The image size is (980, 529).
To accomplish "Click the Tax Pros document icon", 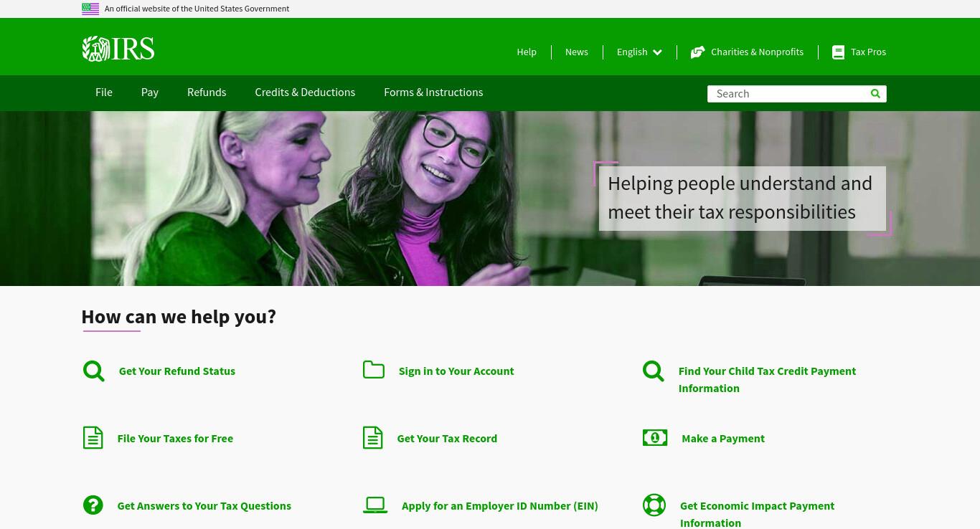I will (x=838, y=52).
